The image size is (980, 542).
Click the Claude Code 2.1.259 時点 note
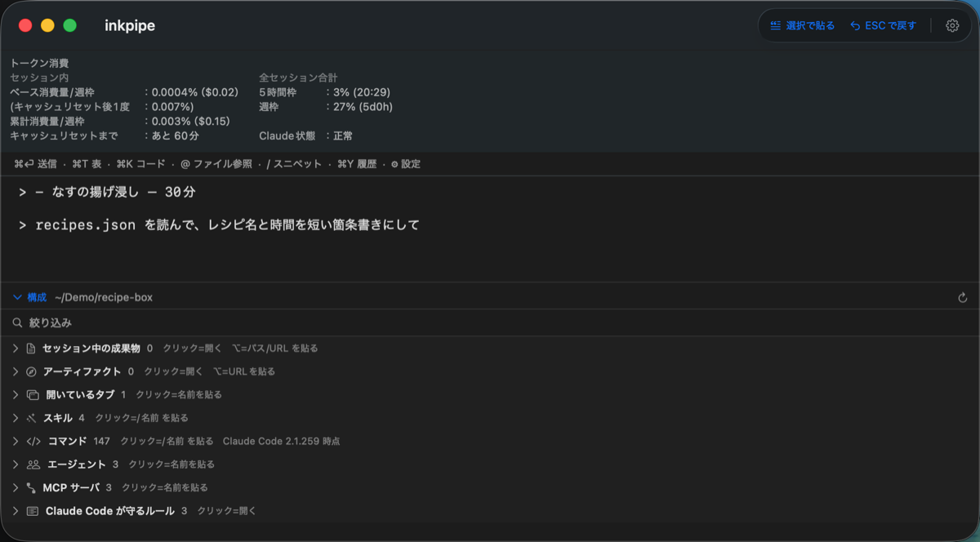coord(281,441)
